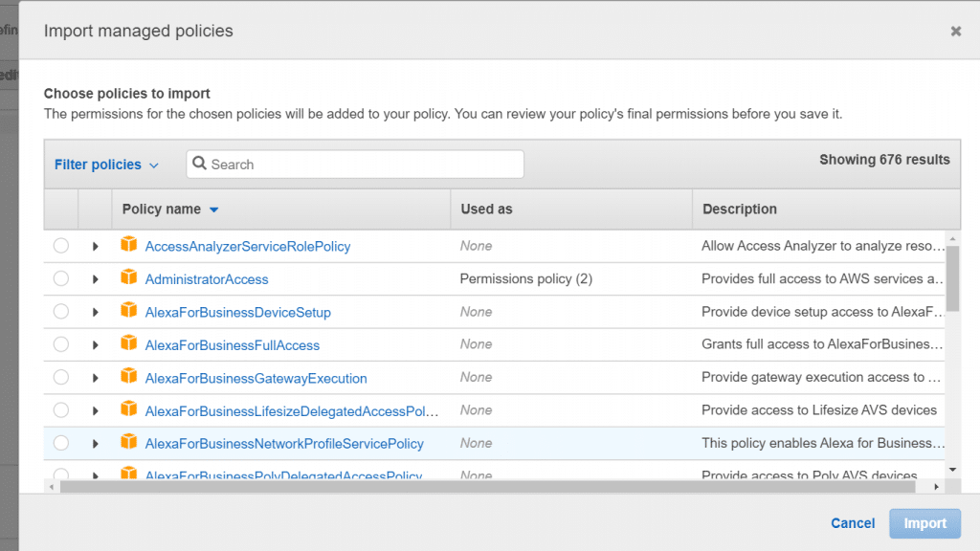Click the AlexaForBusinessFullAccess policy box icon

[x=129, y=343]
